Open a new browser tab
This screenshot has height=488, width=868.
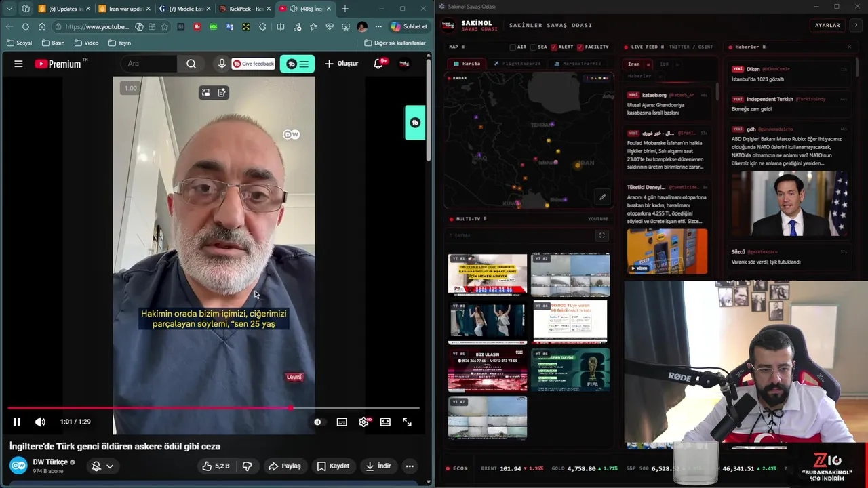pyautogui.click(x=344, y=9)
